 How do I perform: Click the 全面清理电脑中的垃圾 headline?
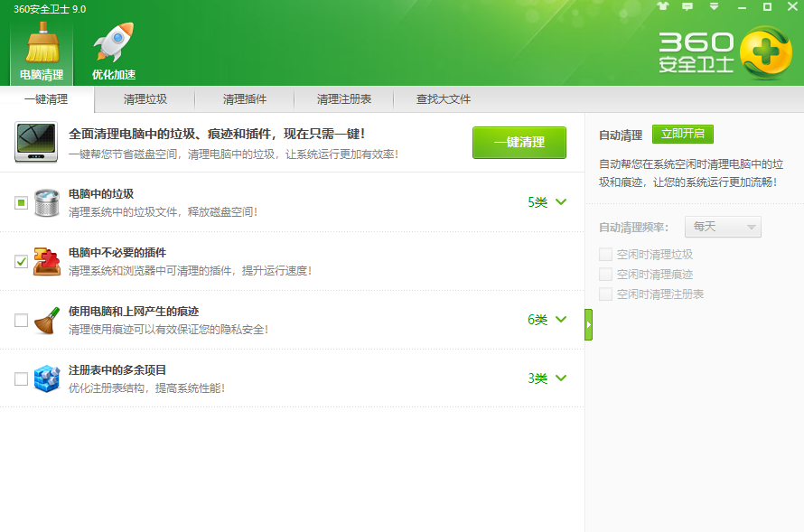coord(217,135)
